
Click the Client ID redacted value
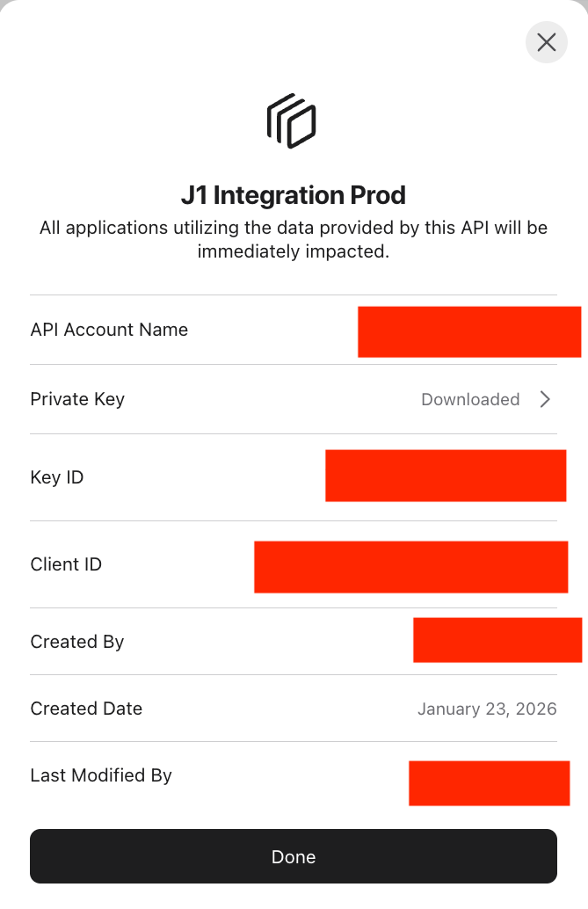pos(410,567)
